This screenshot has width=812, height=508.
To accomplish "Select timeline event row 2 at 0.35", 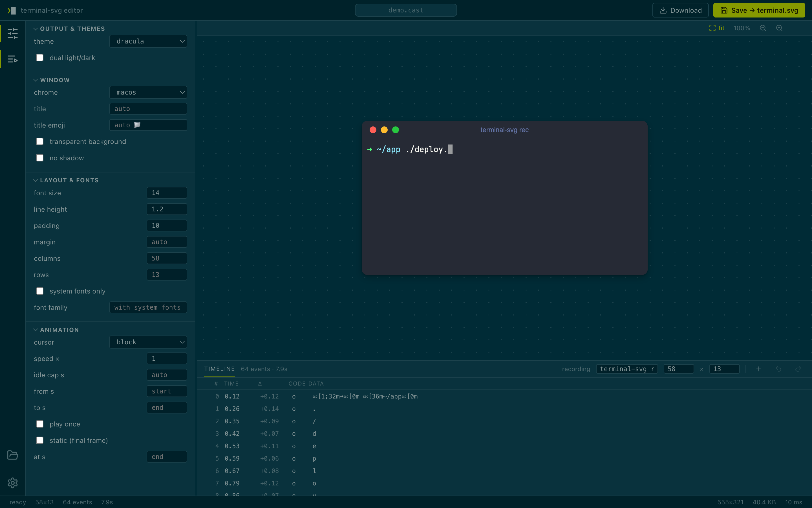I will tap(504, 421).
